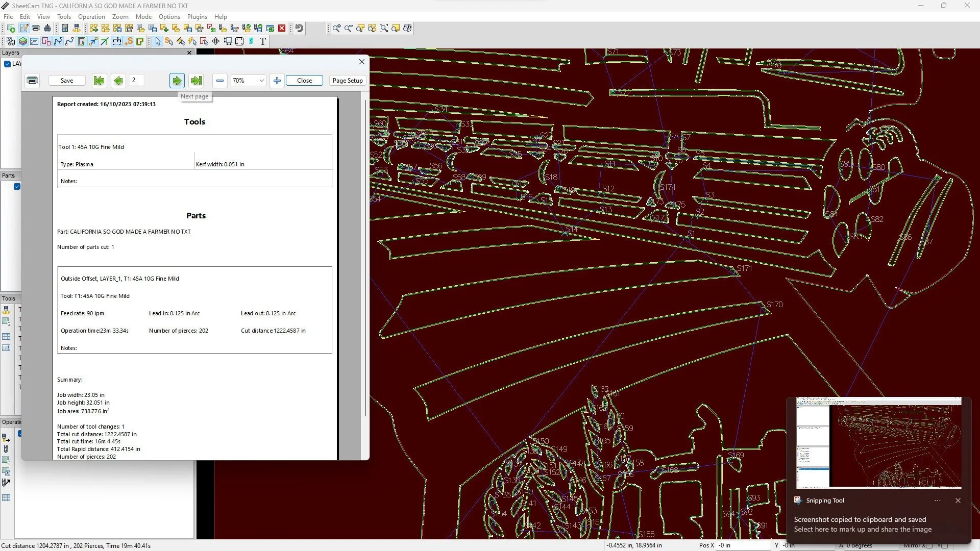Open the Plugins menu
The image size is (980, 551).
[x=197, y=17]
